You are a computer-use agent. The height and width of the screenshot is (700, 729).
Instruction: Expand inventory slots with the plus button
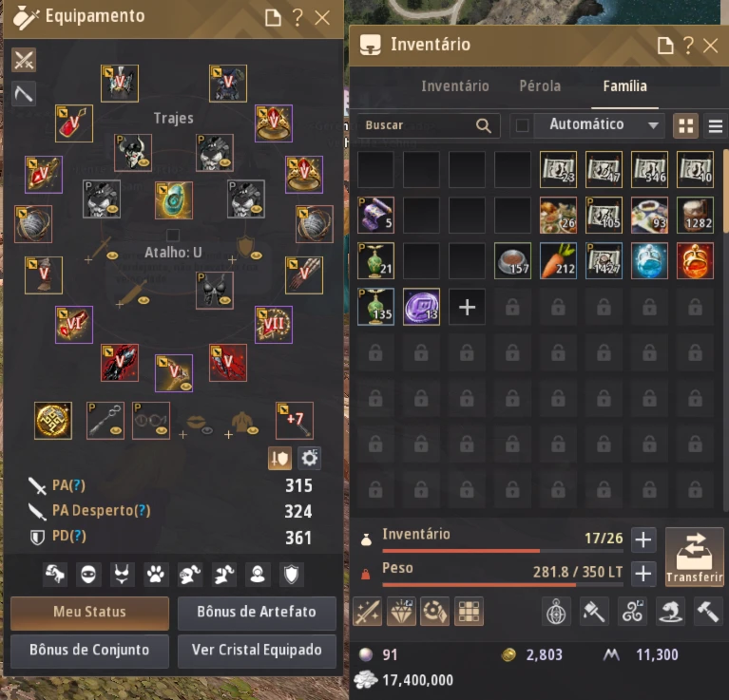pos(643,539)
